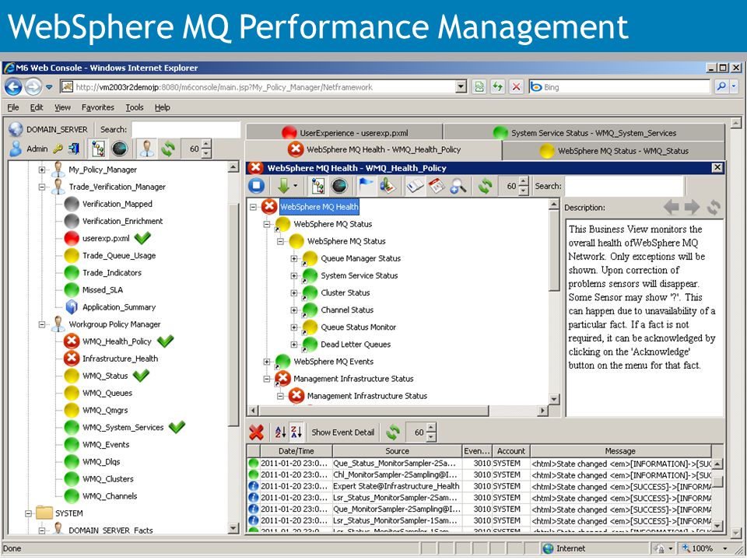Click the Description panel refresh icon
The image size is (747, 560).
(714, 207)
